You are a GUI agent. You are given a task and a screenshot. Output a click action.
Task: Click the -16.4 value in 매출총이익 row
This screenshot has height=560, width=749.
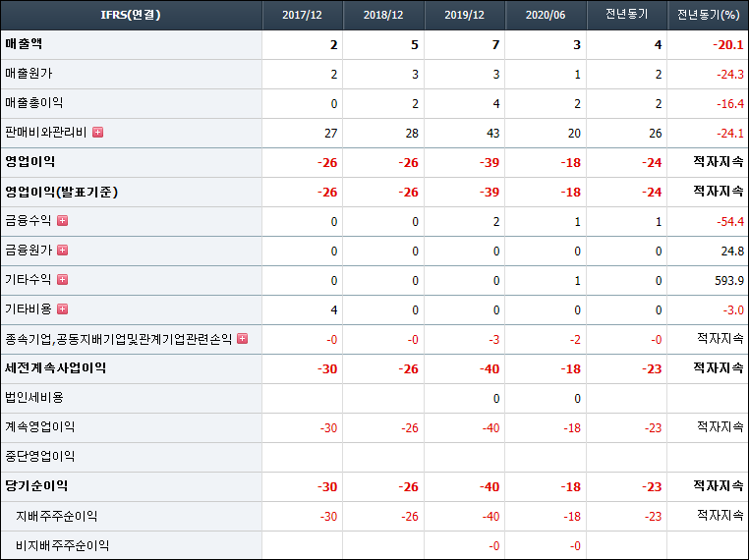pos(730,104)
